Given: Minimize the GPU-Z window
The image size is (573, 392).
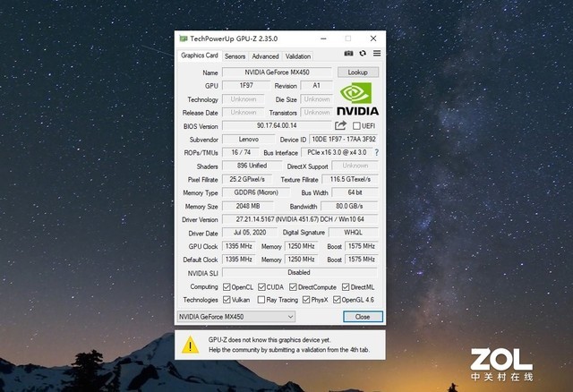Looking at the screenshot, I should pyautogui.click(x=323, y=38).
